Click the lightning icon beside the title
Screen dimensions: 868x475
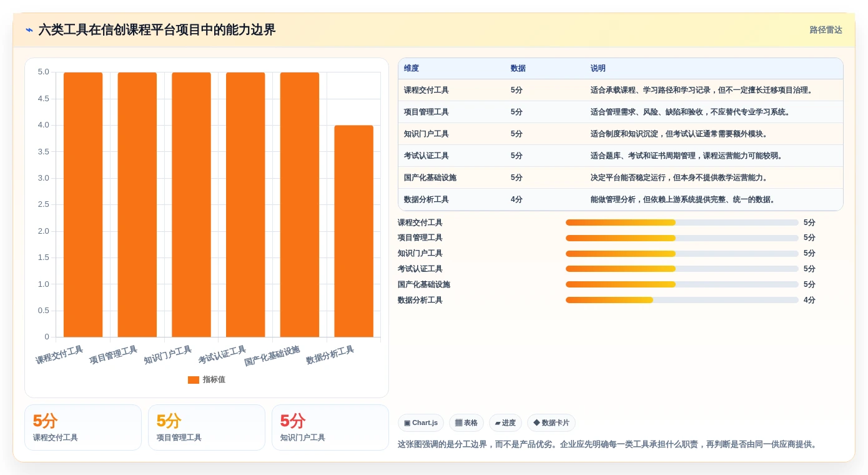(x=29, y=30)
